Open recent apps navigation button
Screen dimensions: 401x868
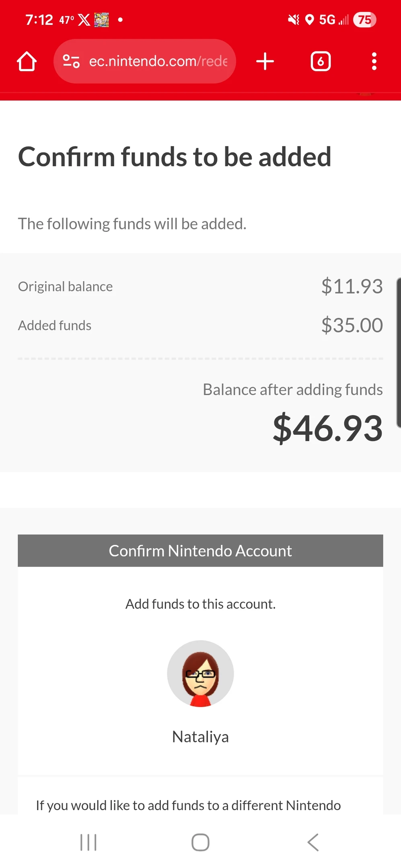pos(88,842)
